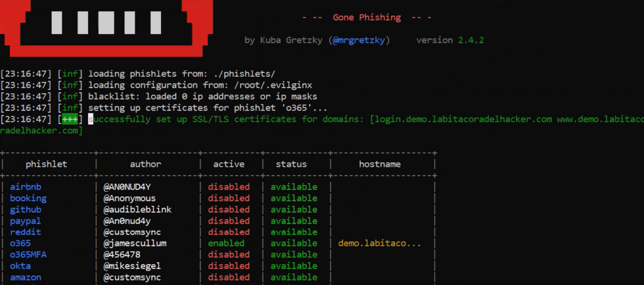The image size is (644, 285).
Task: Click author @An0nud4y in paypal row
Action: [x=126, y=221]
